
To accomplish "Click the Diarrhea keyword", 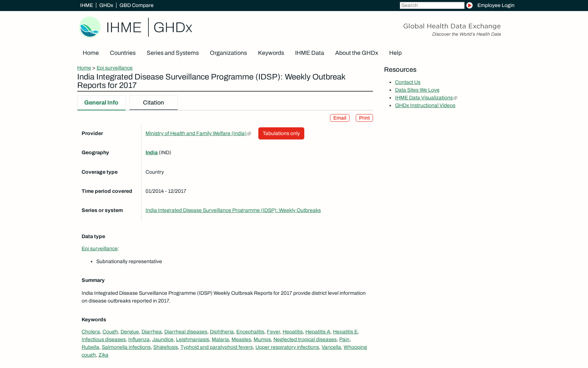I will (151, 332).
